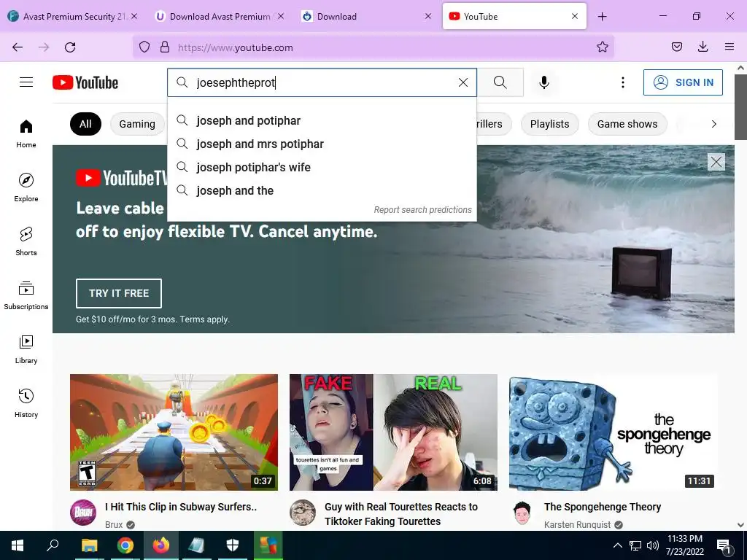Click Karsten Runquist channel name
Viewport: 747px width, 560px height.
[x=577, y=524]
